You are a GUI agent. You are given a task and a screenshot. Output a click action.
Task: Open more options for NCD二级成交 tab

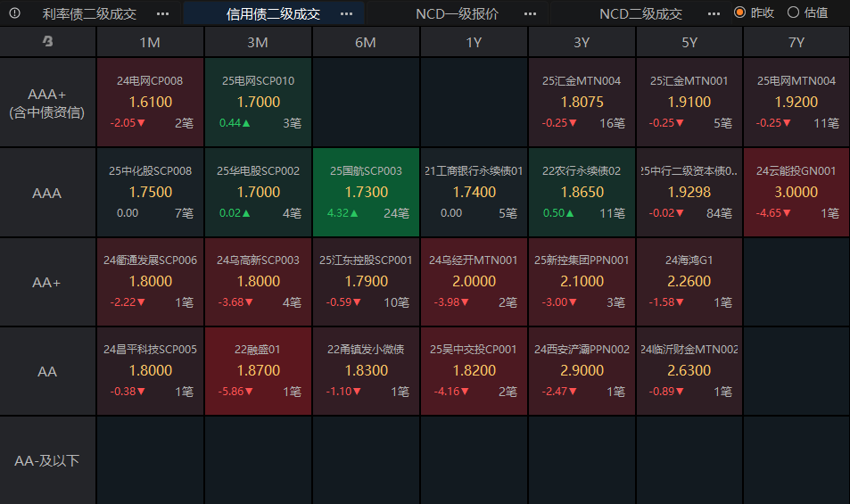(x=714, y=14)
